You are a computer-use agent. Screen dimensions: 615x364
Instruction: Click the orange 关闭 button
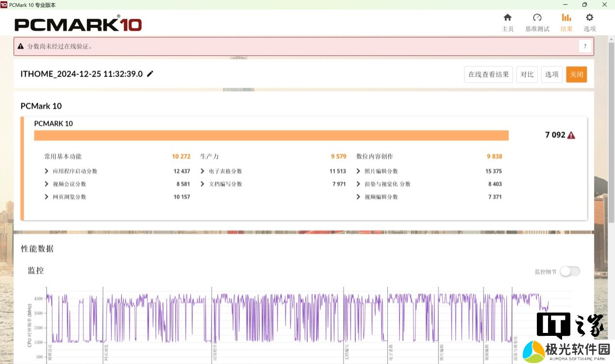pos(576,74)
